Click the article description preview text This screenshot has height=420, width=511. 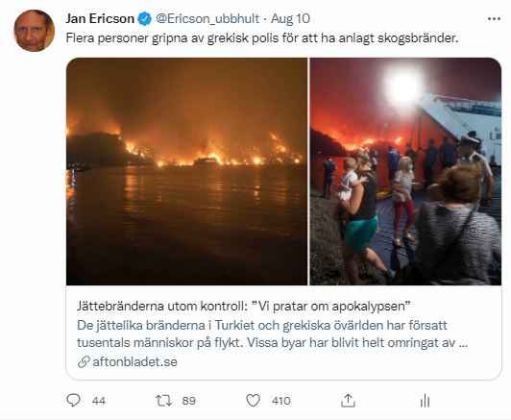272,334
